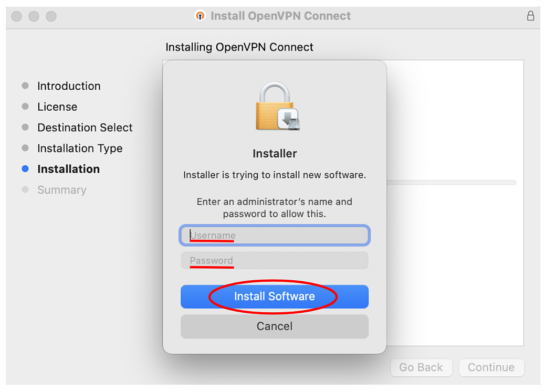The image size is (546, 392).
Task: Click the OpenVPN logo in title bar
Action: tap(200, 16)
